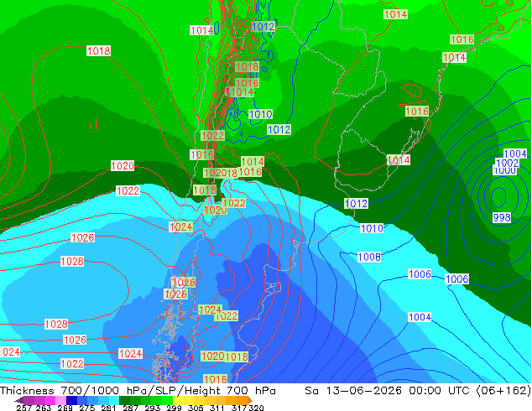This screenshot has height=411, width=532.
Task: Select the overlapping '102018' contour label
Action: (x=221, y=173)
